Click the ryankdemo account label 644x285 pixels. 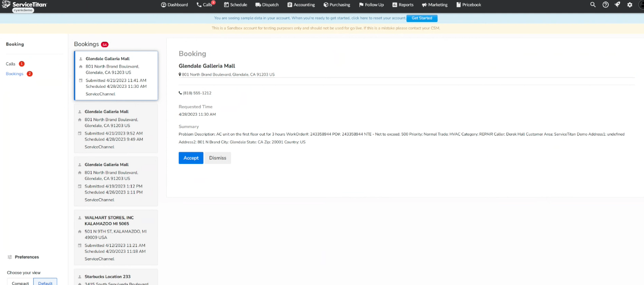[22, 10]
